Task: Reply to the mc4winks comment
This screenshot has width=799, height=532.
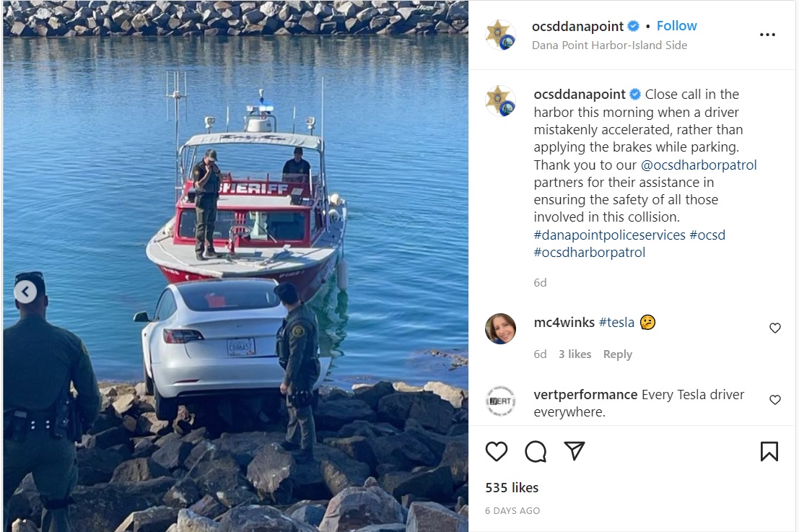Action: (x=618, y=354)
